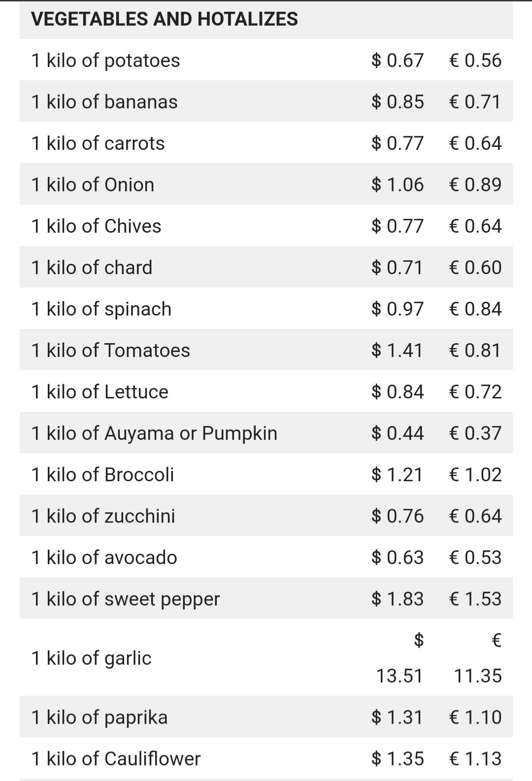
Task: Select the 1 kilo of Onion row
Action: point(266,184)
